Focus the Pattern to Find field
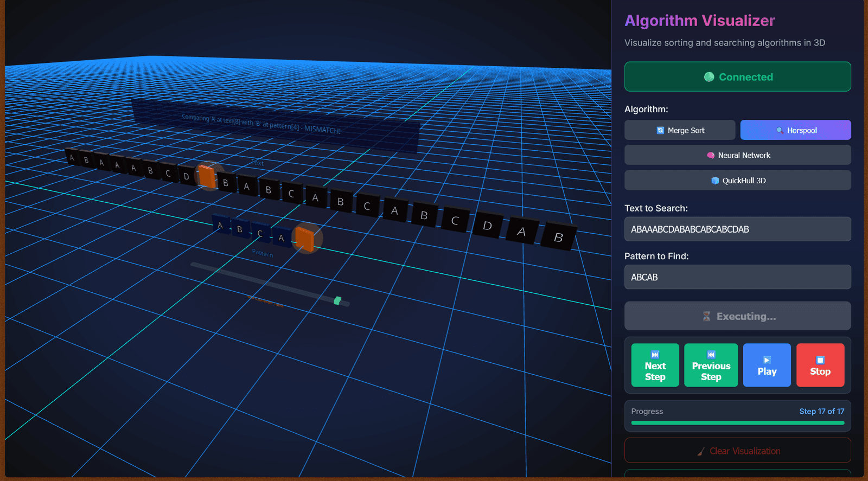Viewport: 868px width, 481px height. tap(738, 277)
